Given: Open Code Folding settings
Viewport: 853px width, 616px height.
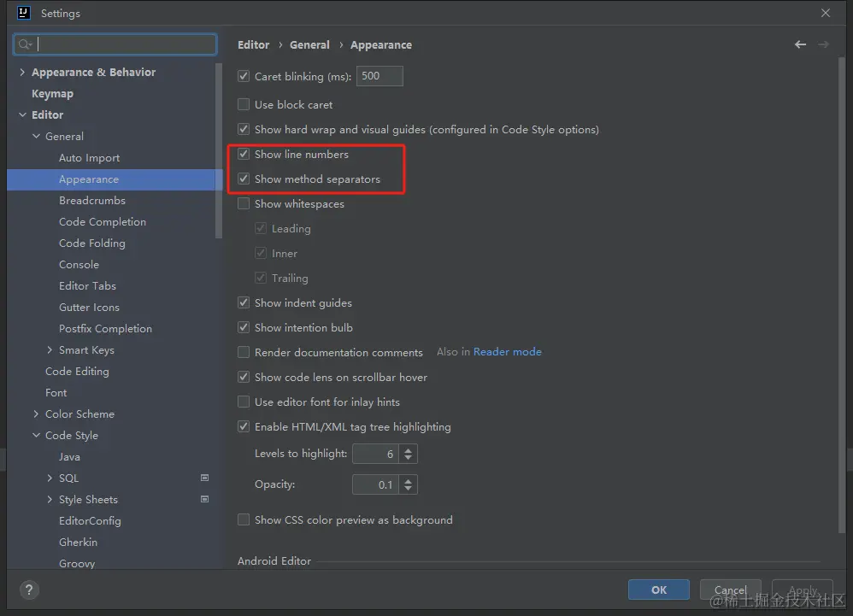Looking at the screenshot, I should click(x=92, y=243).
